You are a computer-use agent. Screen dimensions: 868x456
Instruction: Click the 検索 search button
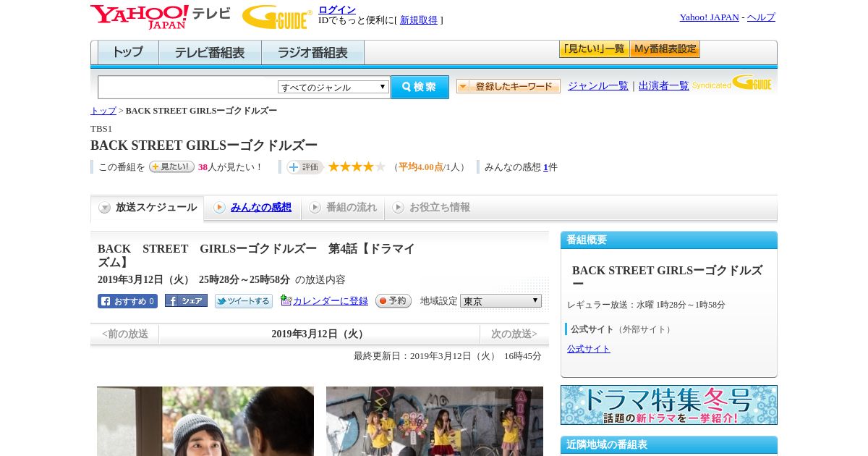(x=420, y=87)
